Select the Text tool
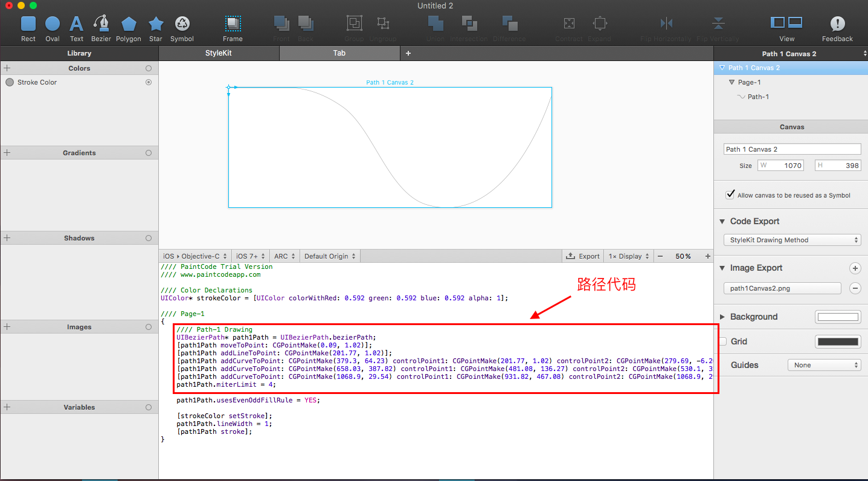The width and height of the screenshot is (868, 481). [77, 24]
